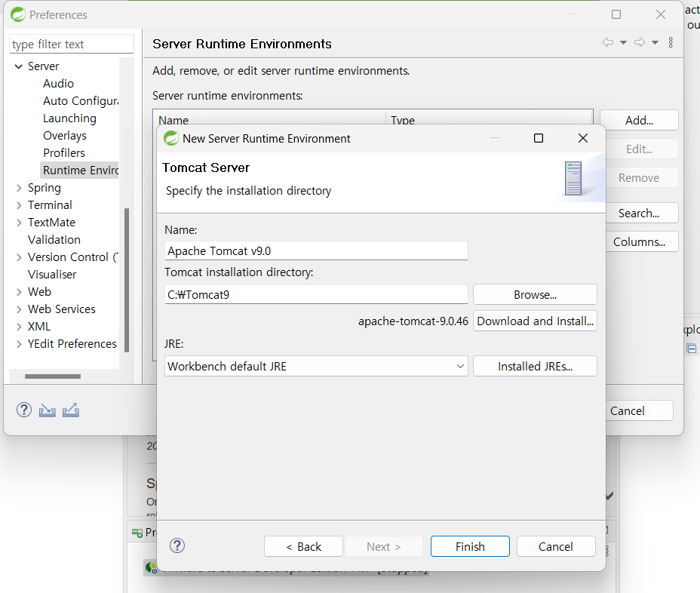The height and width of the screenshot is (593, 700).
Task: Open help in the Preferences window
Action: [24, 410]
